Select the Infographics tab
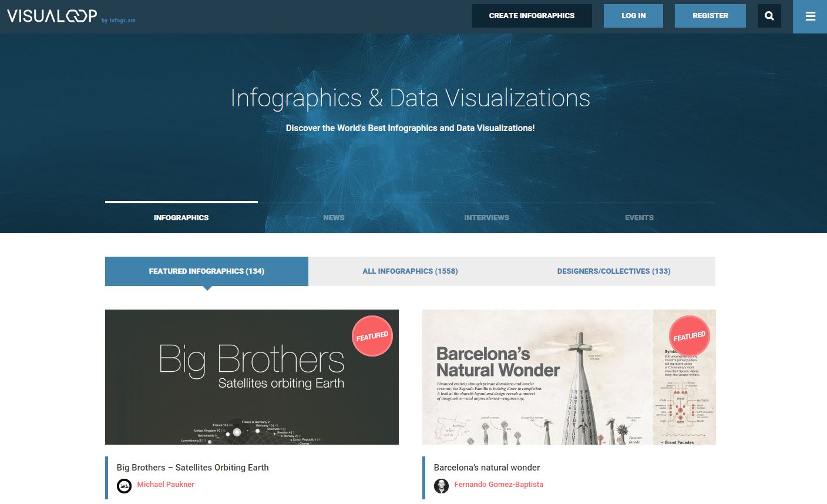Viewport: 827px width, 504px height. coord(181,217)
